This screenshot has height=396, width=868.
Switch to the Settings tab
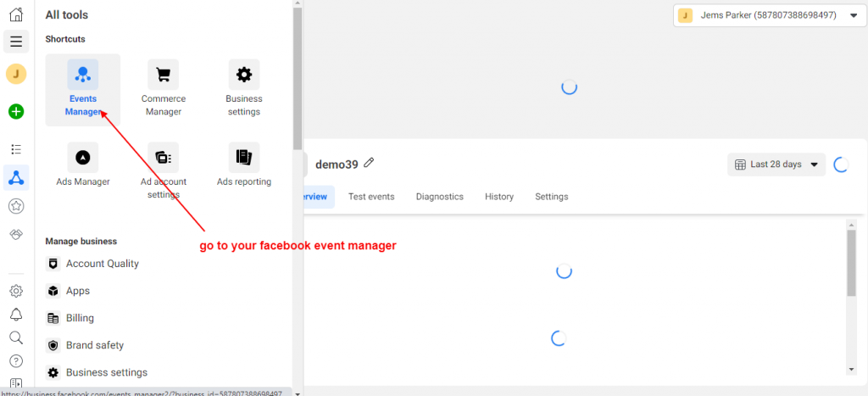click(551, 197)
